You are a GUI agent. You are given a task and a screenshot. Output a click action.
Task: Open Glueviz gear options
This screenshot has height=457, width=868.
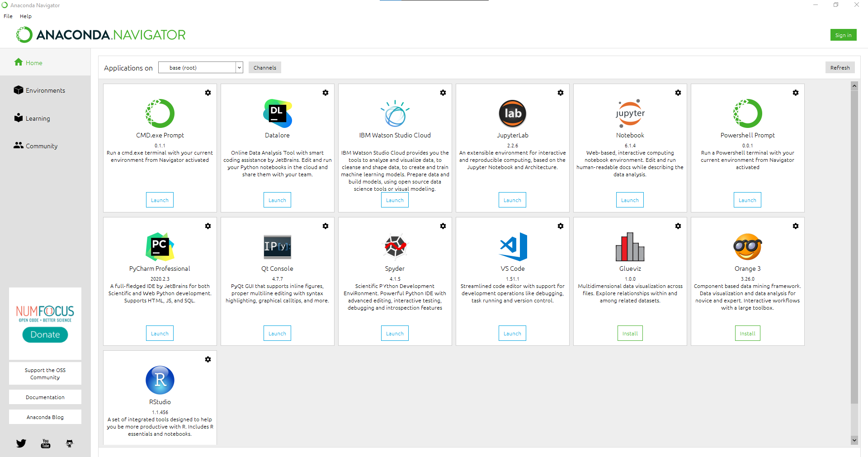[x=678, y=226]
